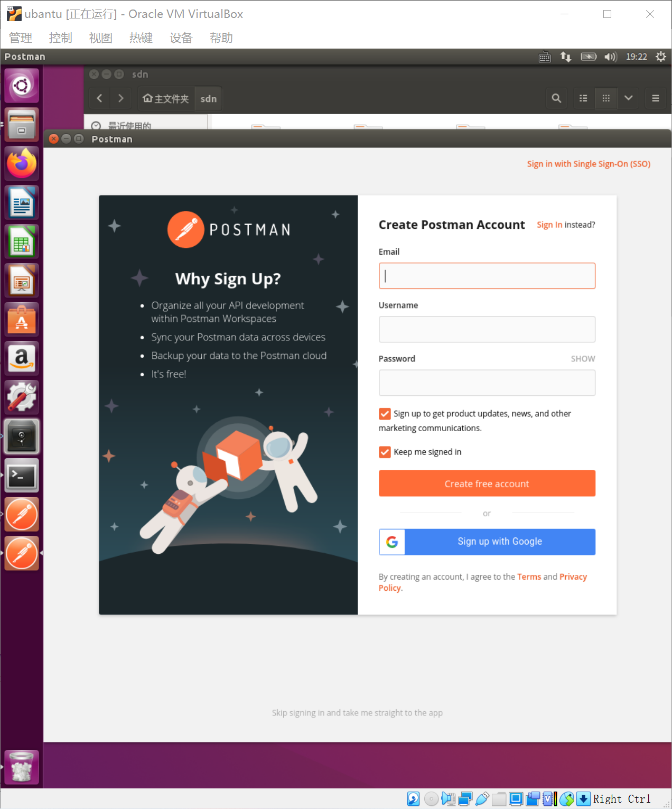Open the 热键 menu
This screenshot has width=672, height=809.
141,38
